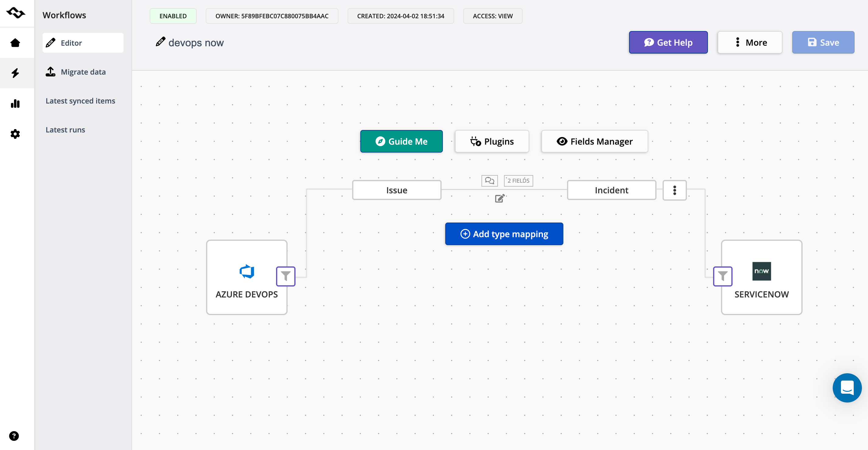Click the Azure DevOps connector card

coord(247,277)
